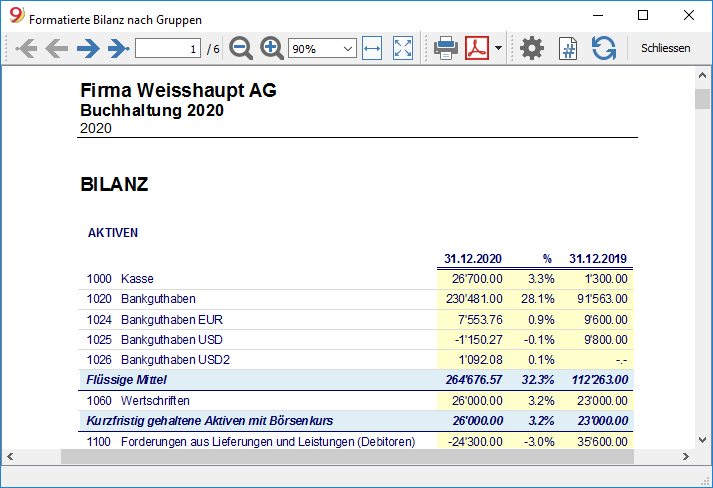The image size is (713, 488).
Task: Click the vertical scrollbar thumb
Action: pos(702,99)
